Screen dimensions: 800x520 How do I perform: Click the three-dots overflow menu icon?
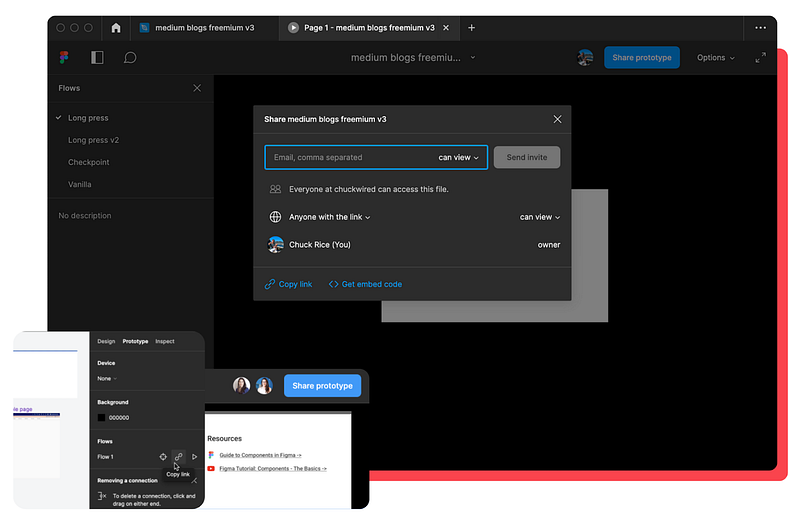click(760, 28)
